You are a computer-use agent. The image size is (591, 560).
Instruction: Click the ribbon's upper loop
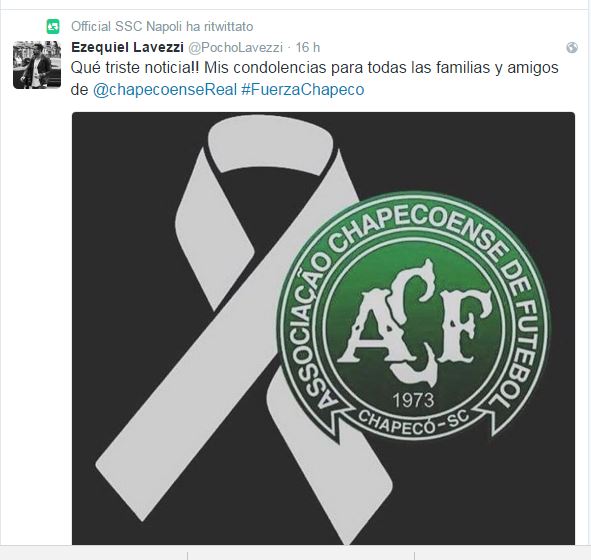[271, 145]
